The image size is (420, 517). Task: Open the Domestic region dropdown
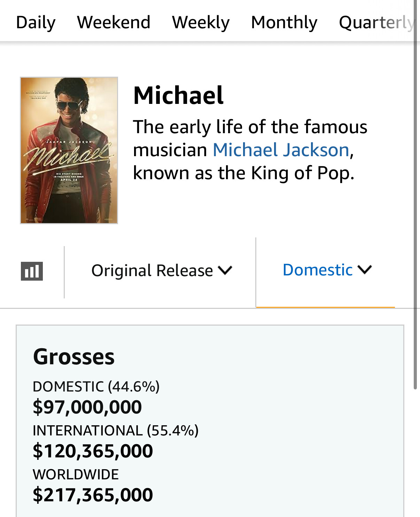(327, 270)
